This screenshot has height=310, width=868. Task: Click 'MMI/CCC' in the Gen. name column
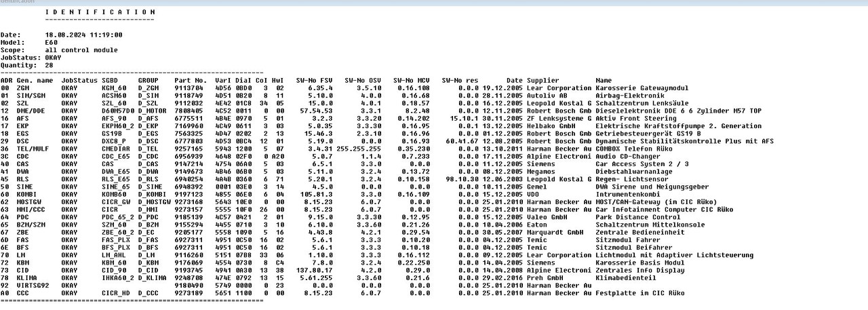click(x=31, y=210)
